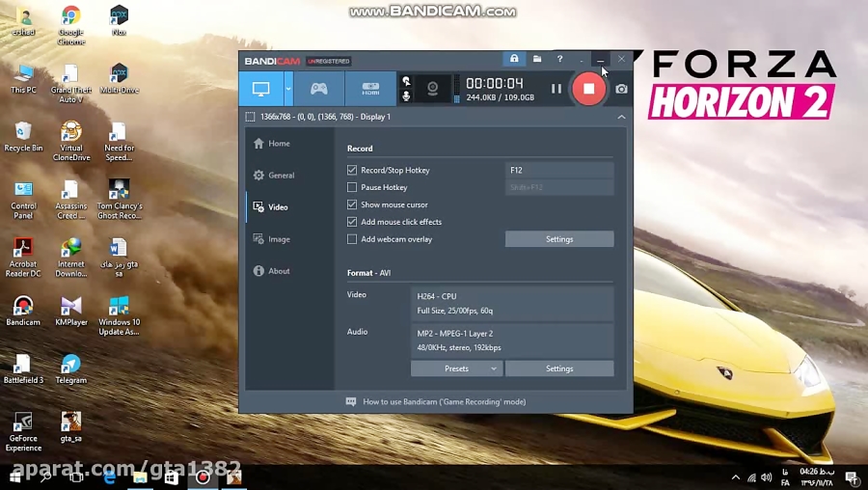Click the MP2 - MPEG-1 Layer 2 audio text

click(x=455, y=334)
